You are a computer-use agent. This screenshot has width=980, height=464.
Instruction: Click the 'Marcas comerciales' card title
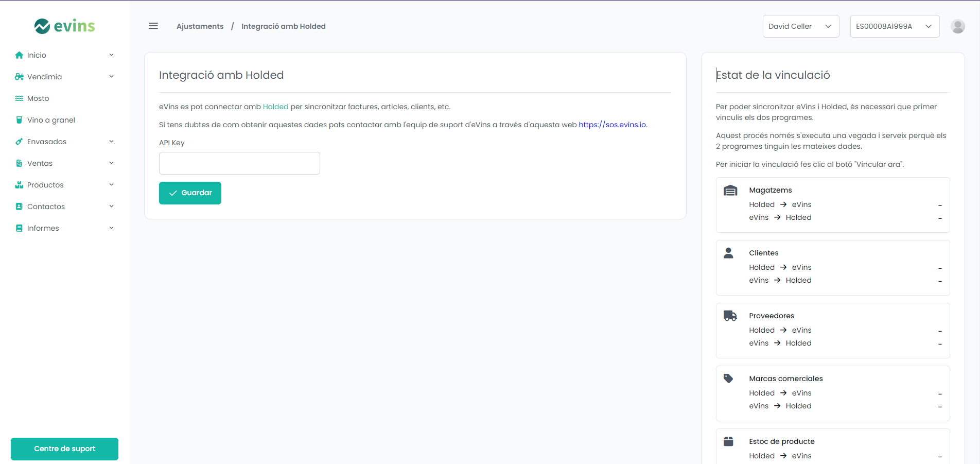(786, 379)
